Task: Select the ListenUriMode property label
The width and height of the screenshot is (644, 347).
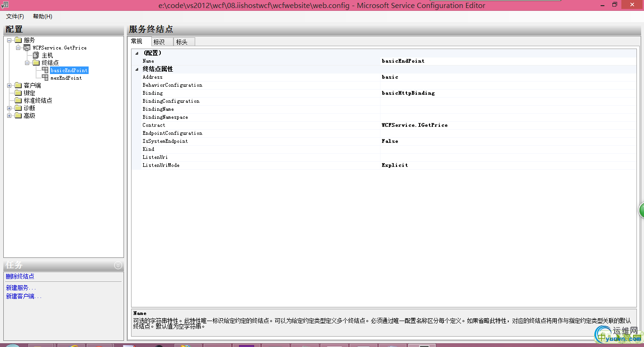Action: tap(161, 165)
